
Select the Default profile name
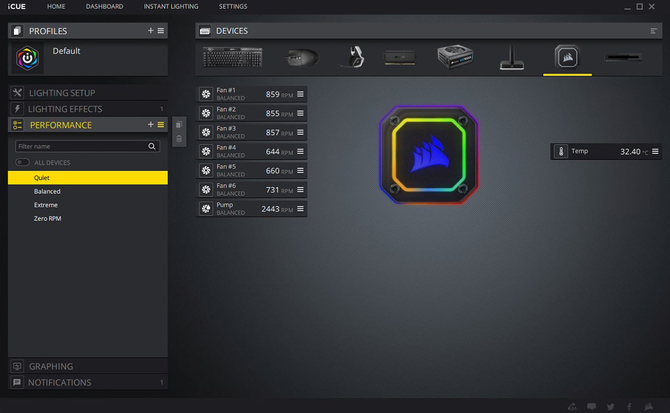coord(66,51)
